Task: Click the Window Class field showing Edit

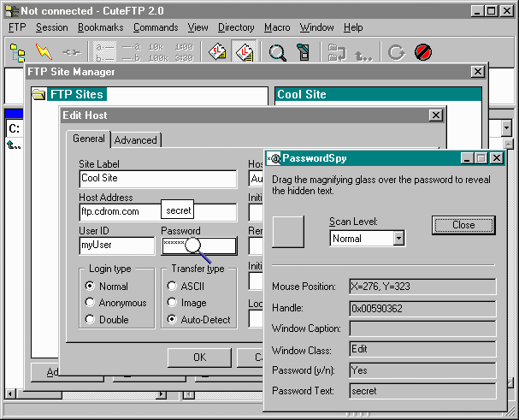Action: 422,349
